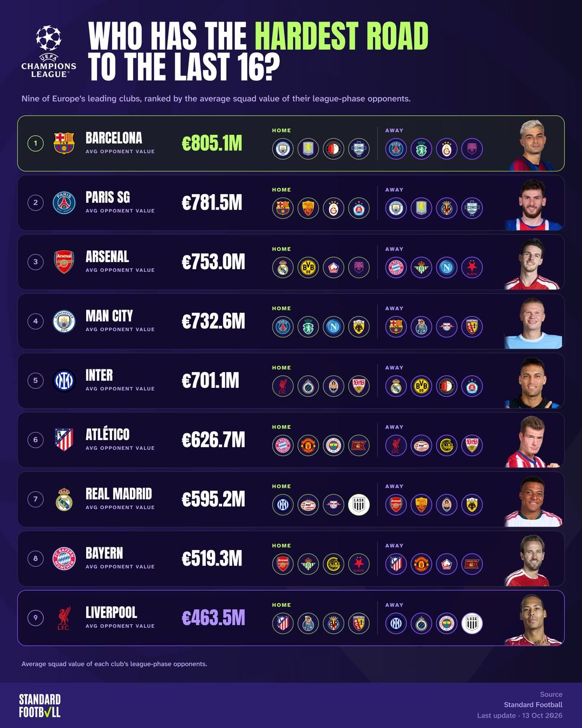The height and width of the screenshot is (728, 582).
Task: Click the Liverpool LFC club crest
Action: (64, 618)
